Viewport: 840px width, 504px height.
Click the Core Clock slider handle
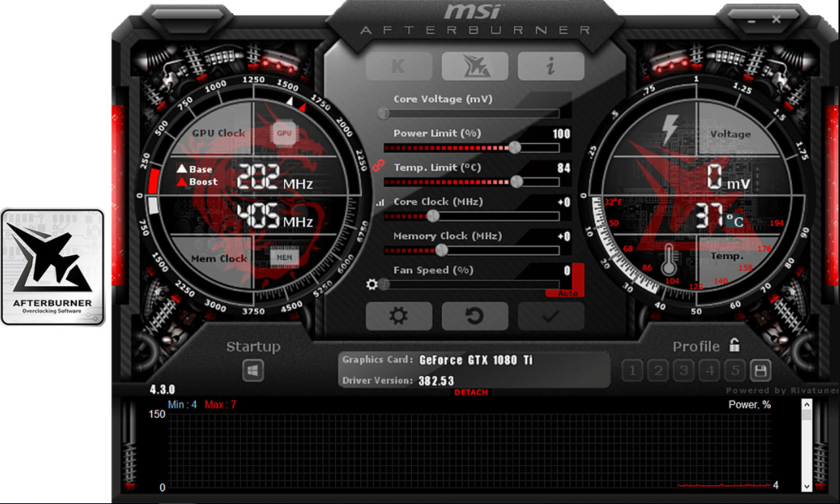coord(433,216)
